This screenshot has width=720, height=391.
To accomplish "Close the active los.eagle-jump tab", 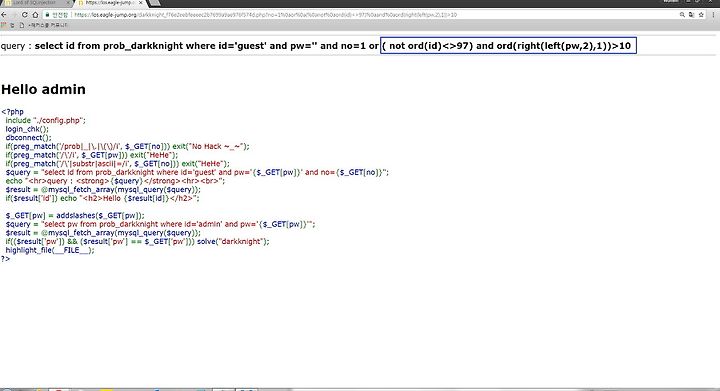I will tap(140, 3).
